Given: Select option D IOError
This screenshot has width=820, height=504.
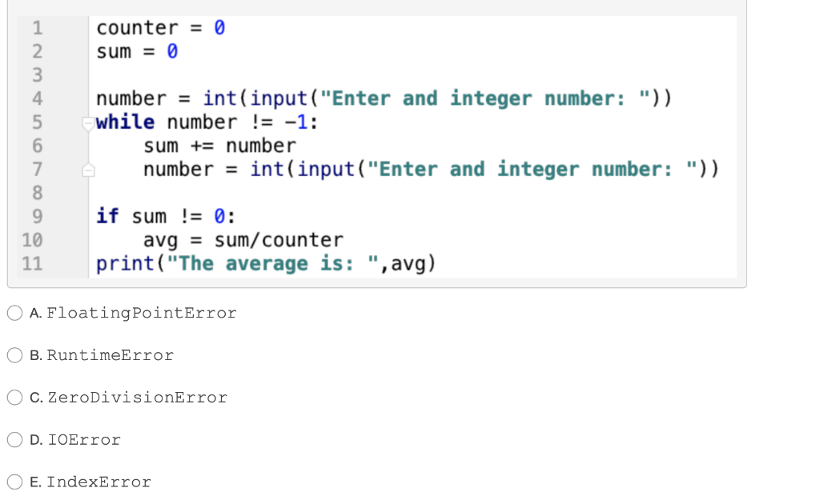Looking at the screenshot, I should (x=14, y=439).
